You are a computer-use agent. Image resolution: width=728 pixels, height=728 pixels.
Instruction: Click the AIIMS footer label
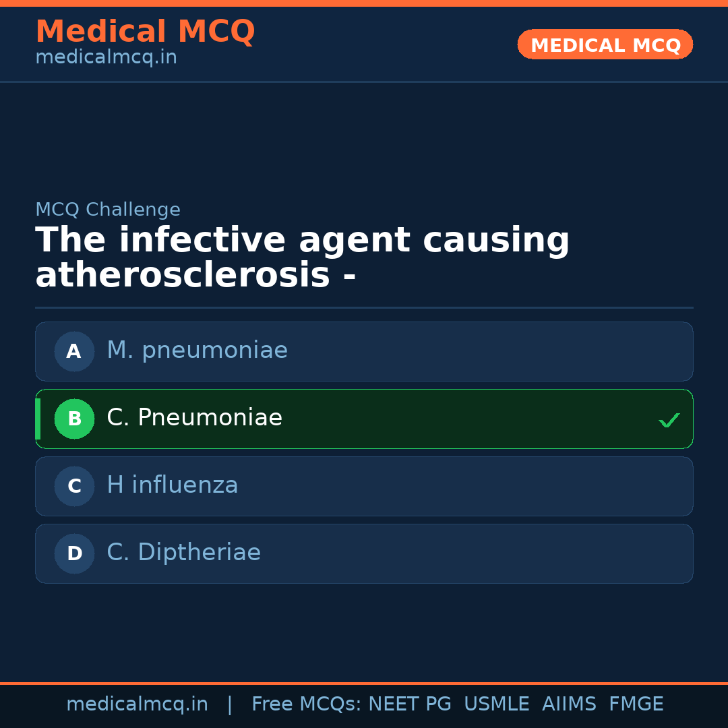pos(570,704)
